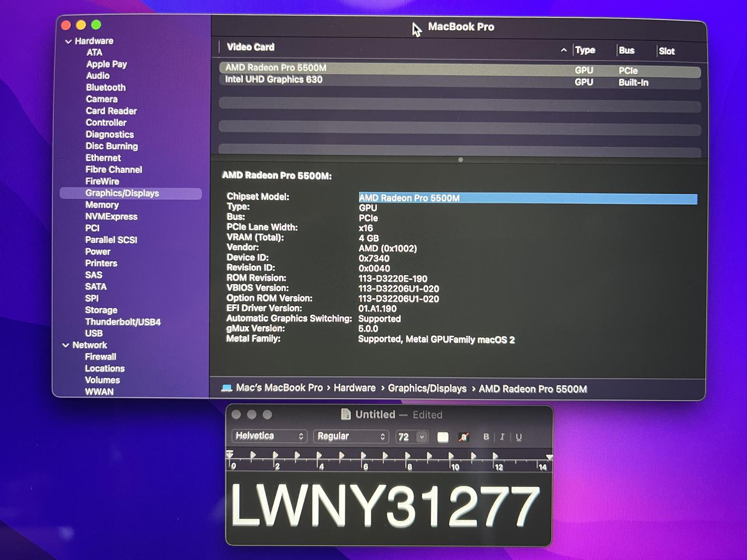Open Parallel SCSI entry

pos(111,240)
